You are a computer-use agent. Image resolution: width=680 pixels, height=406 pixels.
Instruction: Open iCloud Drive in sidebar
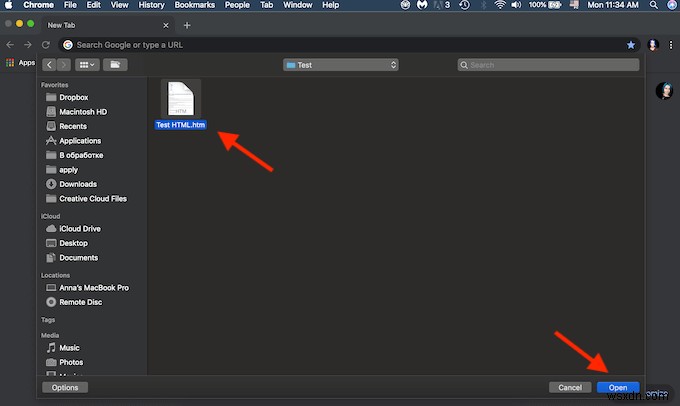[x=80, y=229]
